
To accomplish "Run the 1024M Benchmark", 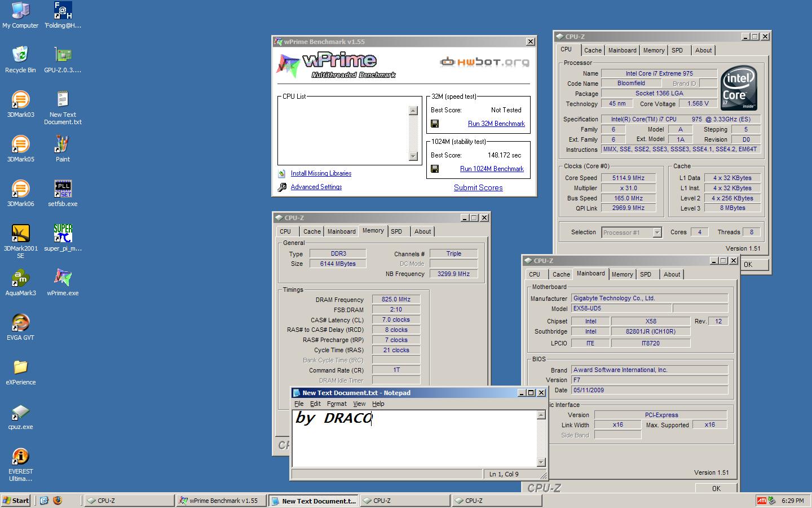I will 492,169.
